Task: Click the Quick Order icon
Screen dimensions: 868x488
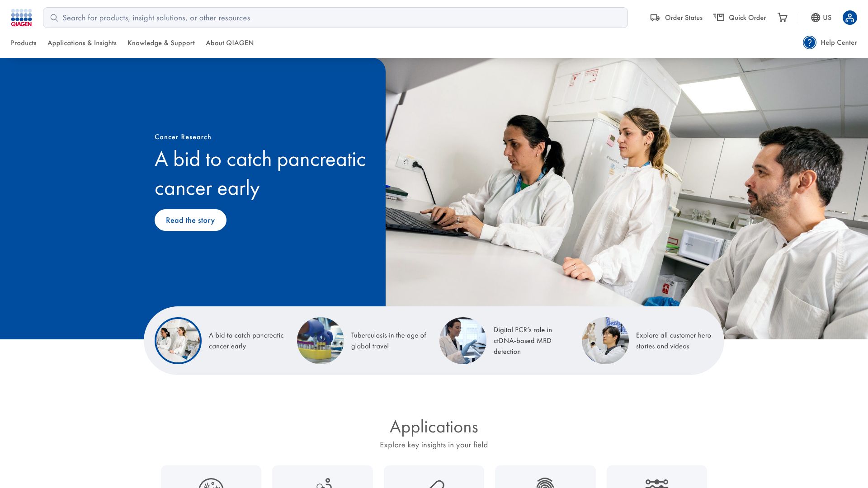Action: coord(719,18)
